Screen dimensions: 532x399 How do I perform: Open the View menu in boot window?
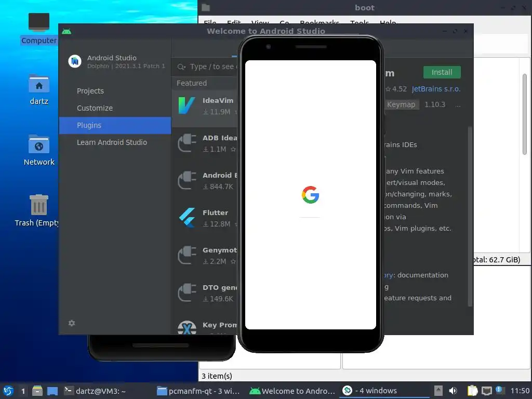(260, 23)
